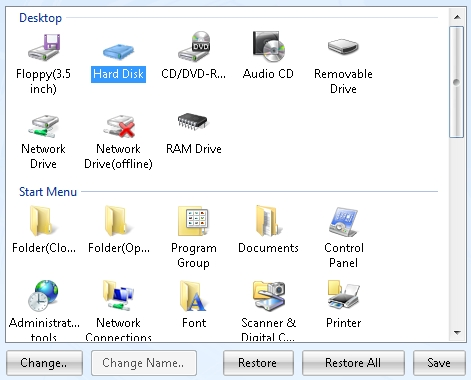Click the CD/DVD-R drive icon

194,46
